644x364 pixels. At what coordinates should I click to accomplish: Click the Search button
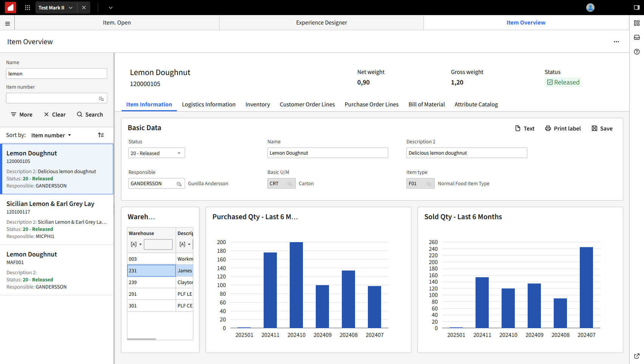[x=90, y=115]
